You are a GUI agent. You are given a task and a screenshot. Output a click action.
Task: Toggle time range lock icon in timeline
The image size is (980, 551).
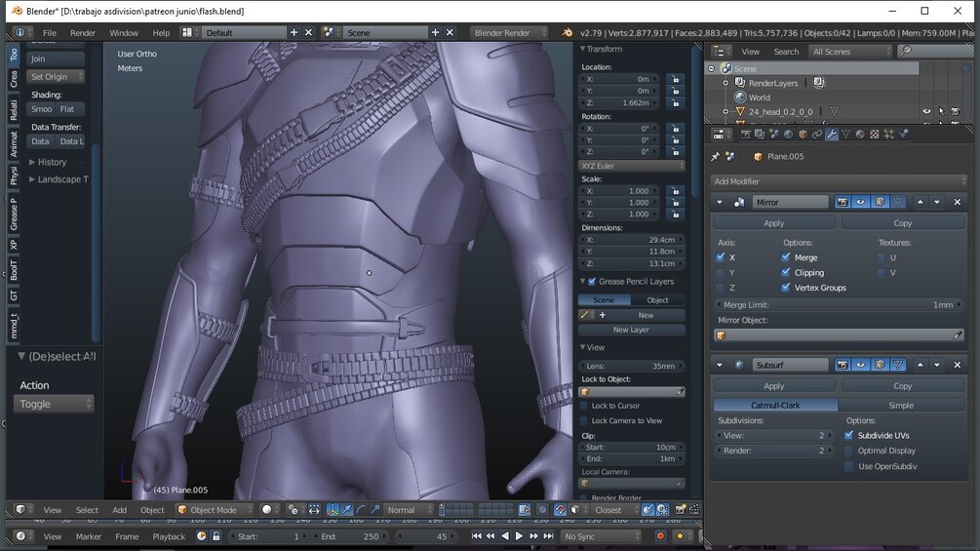[216, 536]
